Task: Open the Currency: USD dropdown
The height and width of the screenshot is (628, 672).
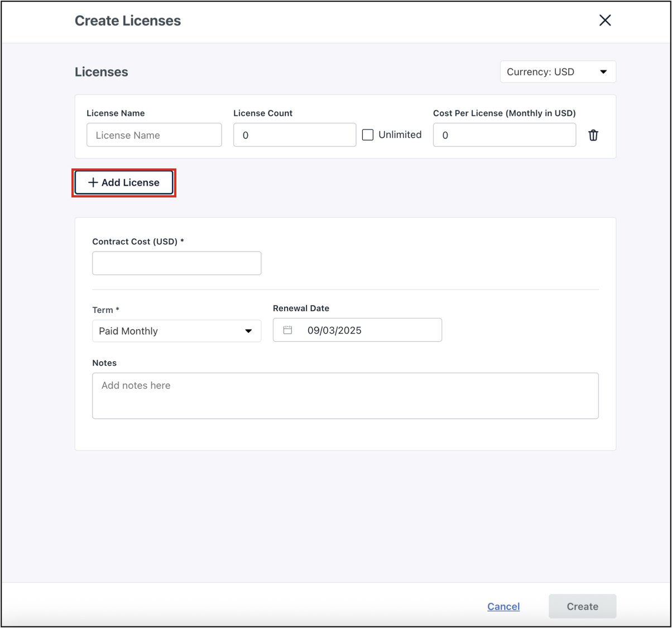Action: coord(558,71)
